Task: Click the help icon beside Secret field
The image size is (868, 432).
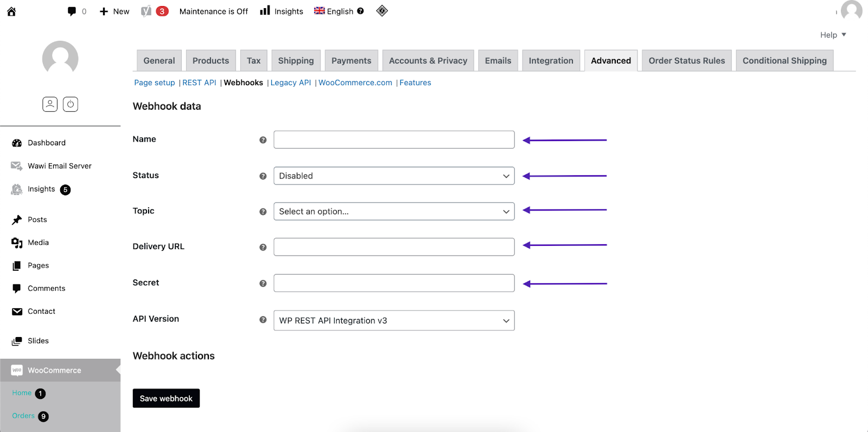Action: (263, 283)
